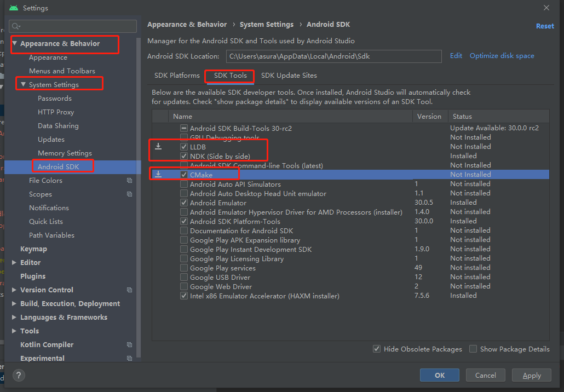564x392 pixels.
Task: Click the Optimize disk space link
Action: [502, 56]
